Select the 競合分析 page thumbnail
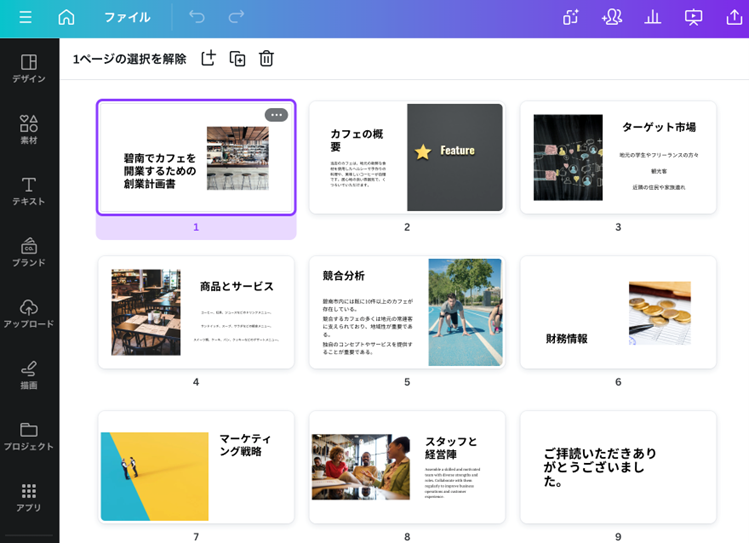Image resolution: width=749 pixels, height=543 pixels. 407,312
